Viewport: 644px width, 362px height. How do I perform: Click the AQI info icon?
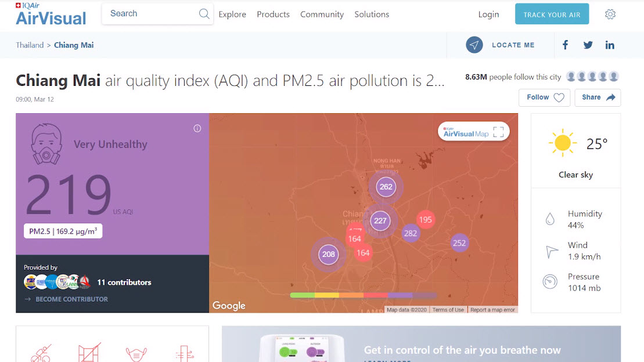point(197,128)
